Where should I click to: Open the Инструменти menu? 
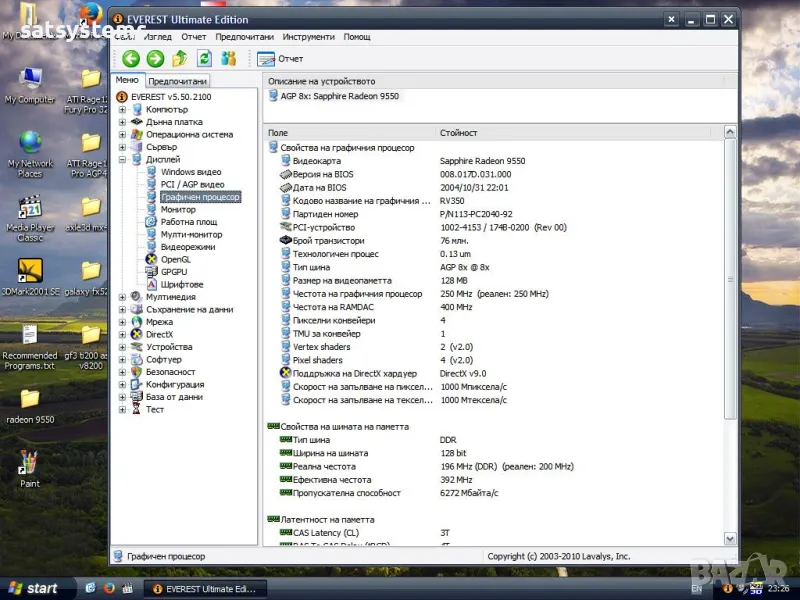(x=308, y=37)
